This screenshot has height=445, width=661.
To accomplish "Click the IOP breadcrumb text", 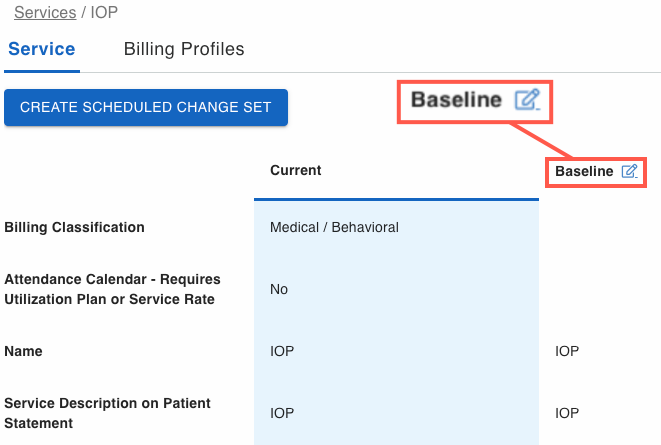I will point(105,13).
